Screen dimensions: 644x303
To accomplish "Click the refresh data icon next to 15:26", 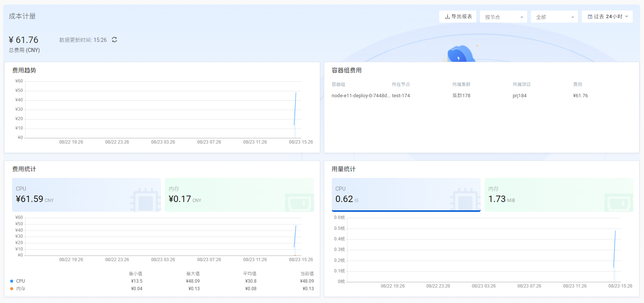I will [114, 40].
